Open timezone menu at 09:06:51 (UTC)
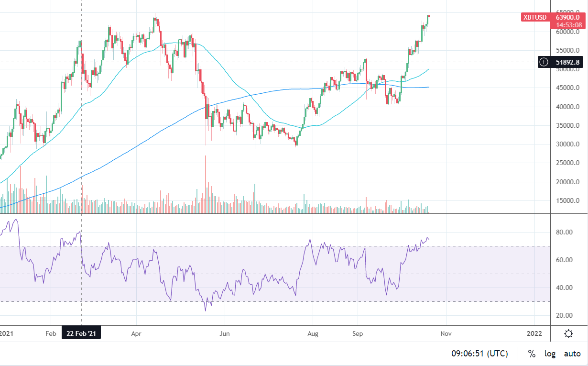Screen dimensions: 588x366 [479, 354]
